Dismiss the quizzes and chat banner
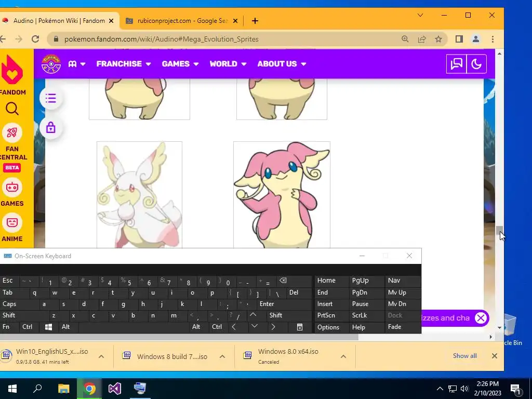This screenshot has height=399, width=532. pos(481,318)
